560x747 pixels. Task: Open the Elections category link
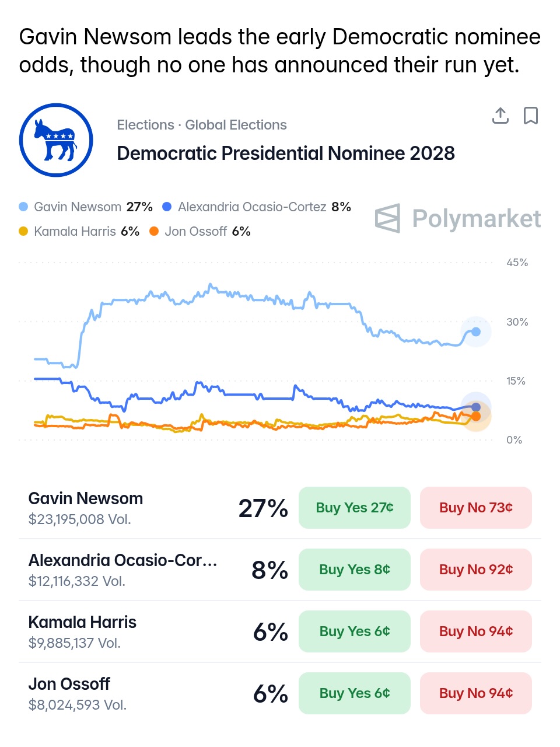(x=145, y=125)
